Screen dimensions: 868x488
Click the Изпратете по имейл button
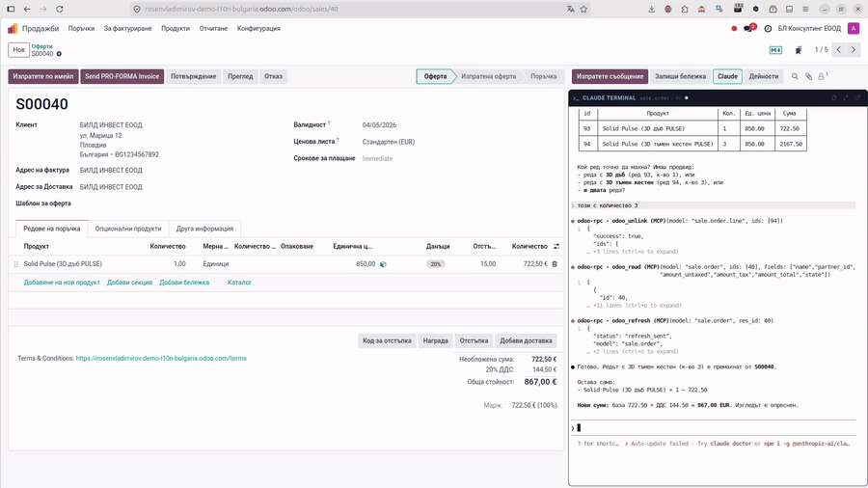coord(43,76)
